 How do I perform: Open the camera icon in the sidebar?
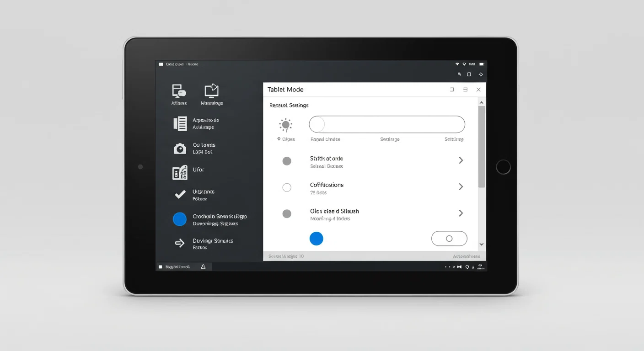180,149
